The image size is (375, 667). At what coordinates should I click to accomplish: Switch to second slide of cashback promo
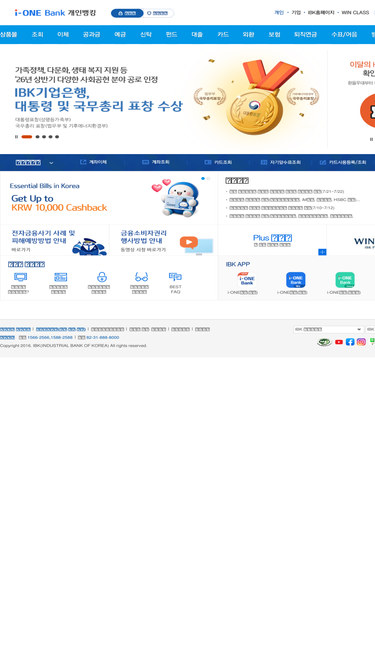(x=208, y=179)
